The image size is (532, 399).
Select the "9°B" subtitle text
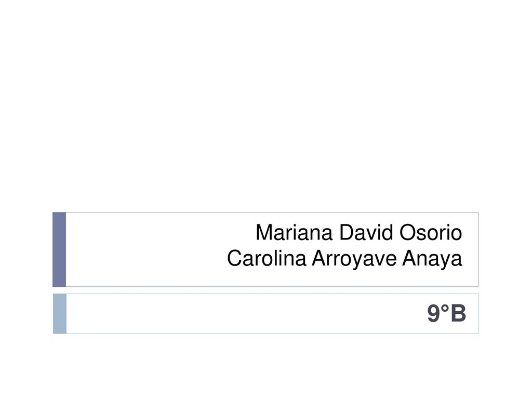[446, 313]
